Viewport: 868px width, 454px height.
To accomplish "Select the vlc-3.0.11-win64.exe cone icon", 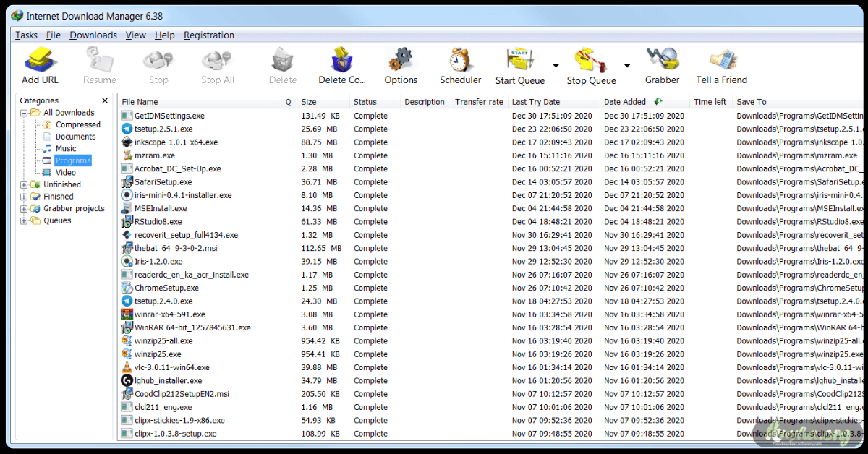I will click(127, 367).
